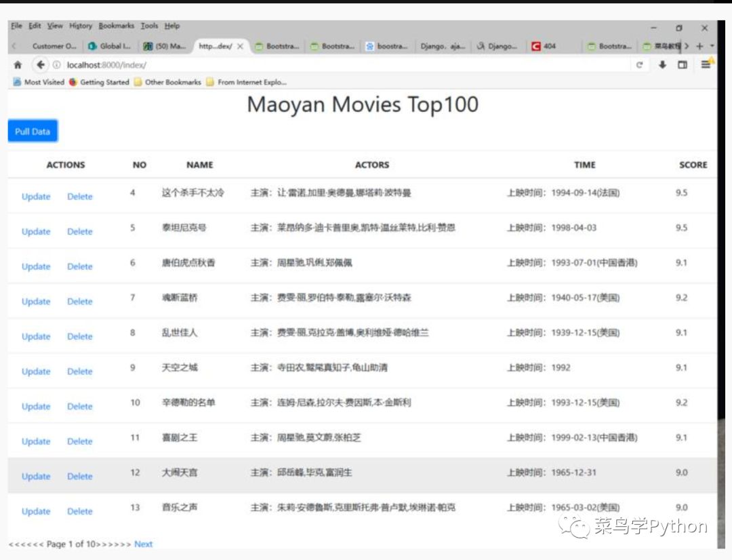Screen dimensions: 732x560
Task: Go back with the back arrow button
Action: tap(41, 65)
